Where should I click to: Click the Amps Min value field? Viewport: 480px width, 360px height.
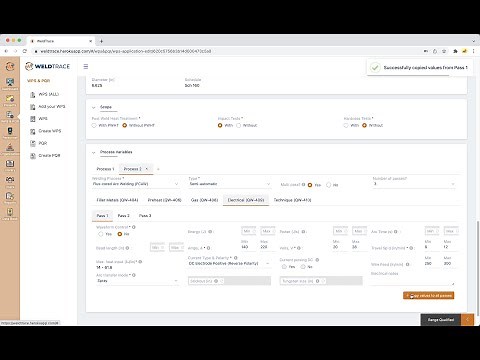click(248, 247)
